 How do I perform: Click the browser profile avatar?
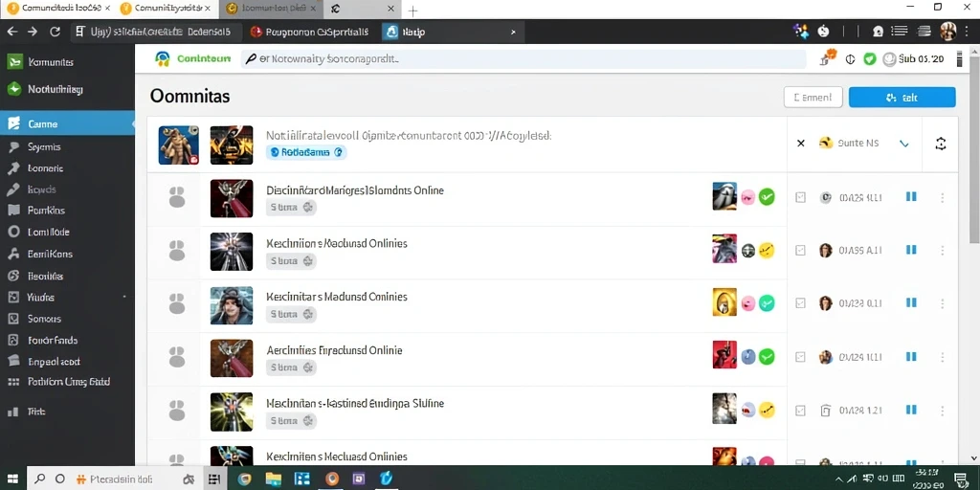point(948,32)
